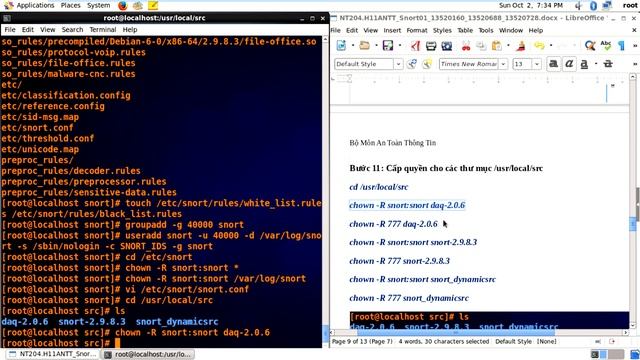Click the Bluetooth icon in top panel
Screen dimensions: 640x360
593,6
